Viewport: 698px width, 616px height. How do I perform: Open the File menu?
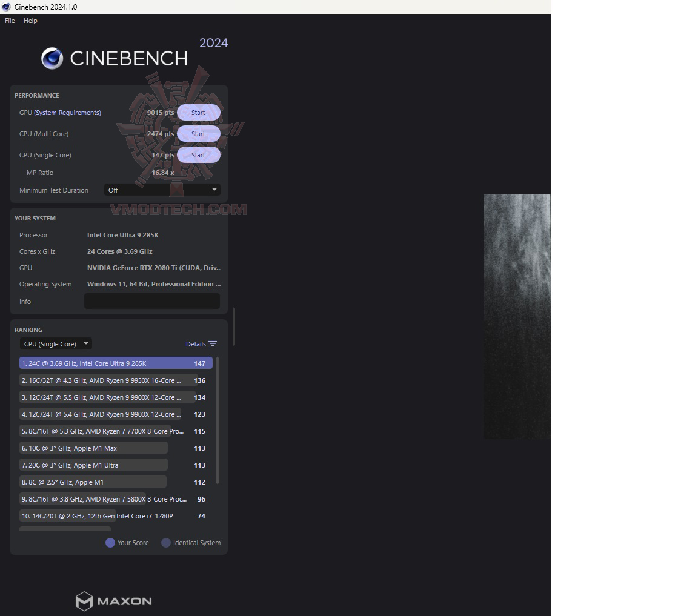10,21
